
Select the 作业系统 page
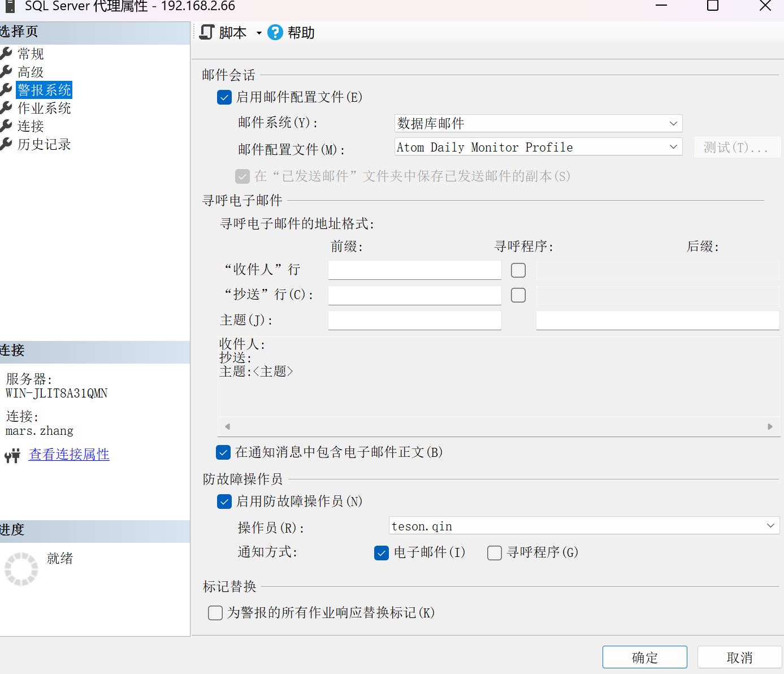pyautogui.click(x=44, y=108)
